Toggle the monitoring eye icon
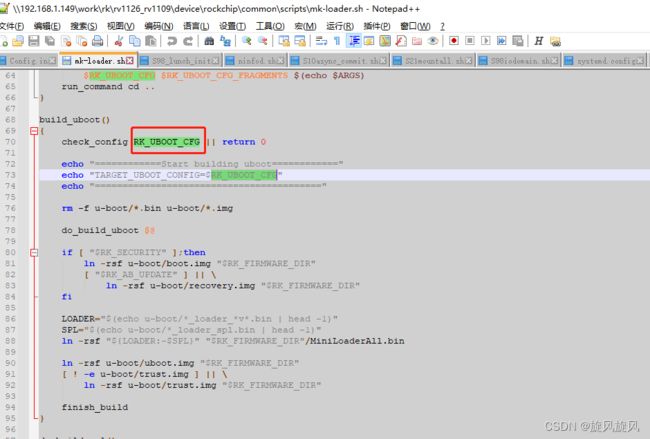 click(x=433, y=41)
